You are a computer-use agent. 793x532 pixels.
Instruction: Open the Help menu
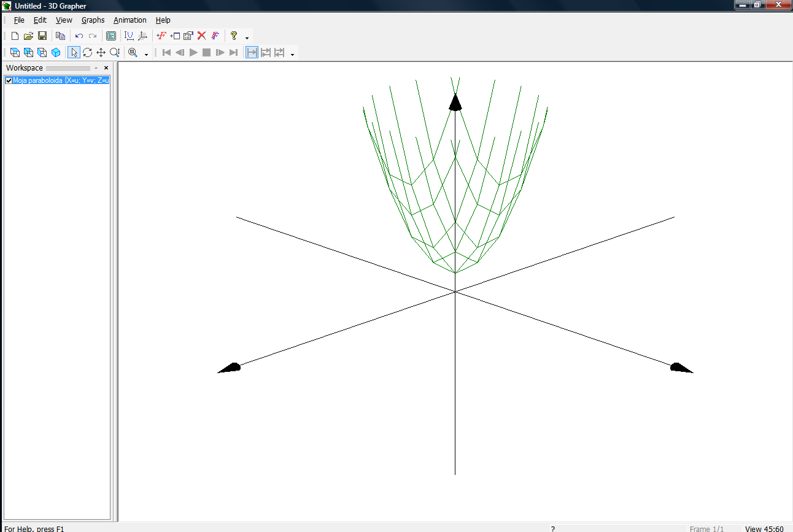point(163,20)
